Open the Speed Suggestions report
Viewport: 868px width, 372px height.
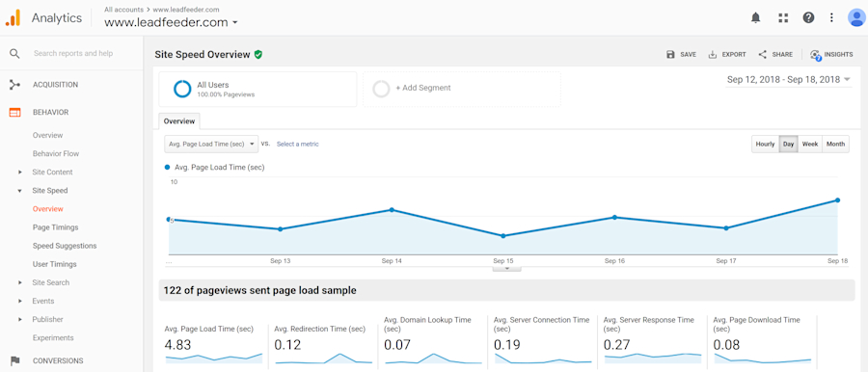pos(65,246)
